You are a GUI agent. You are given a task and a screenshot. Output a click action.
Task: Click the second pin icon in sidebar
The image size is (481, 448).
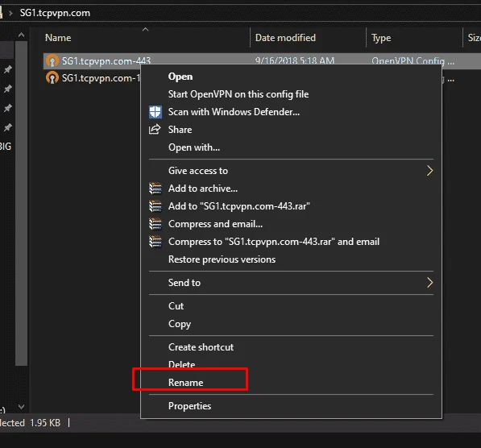[8, 89]
